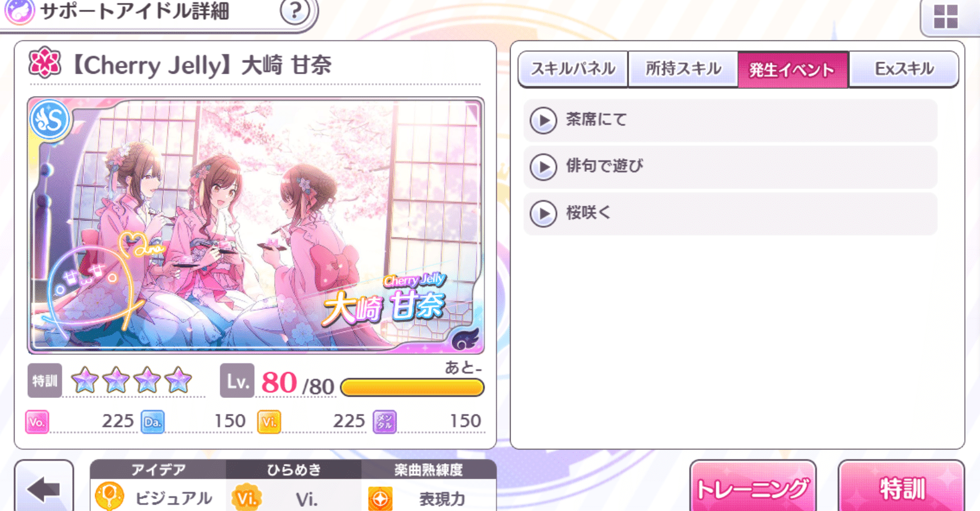Switch to the 所持スキル tab

(683, 69)
